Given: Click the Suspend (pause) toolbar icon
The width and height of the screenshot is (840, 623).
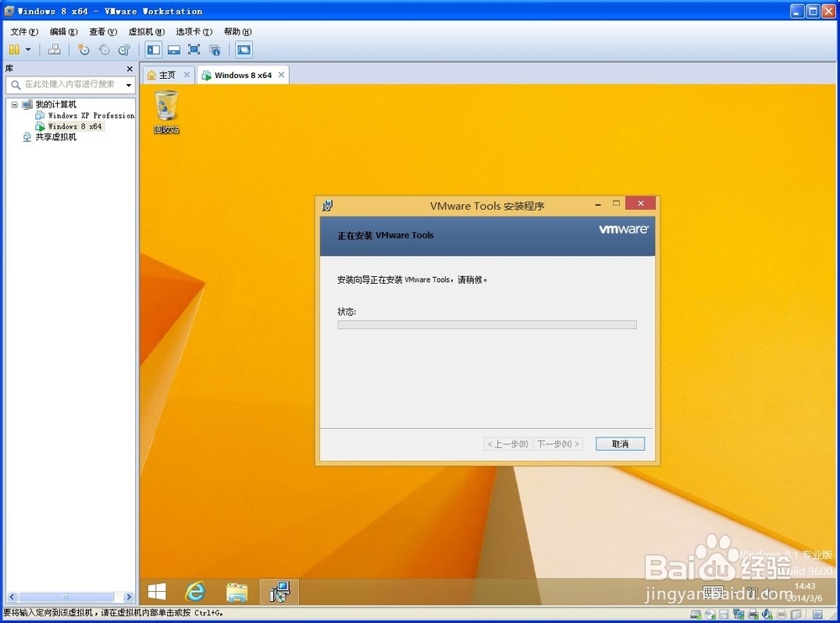Looking at the screenshot, I should point(14,50).
